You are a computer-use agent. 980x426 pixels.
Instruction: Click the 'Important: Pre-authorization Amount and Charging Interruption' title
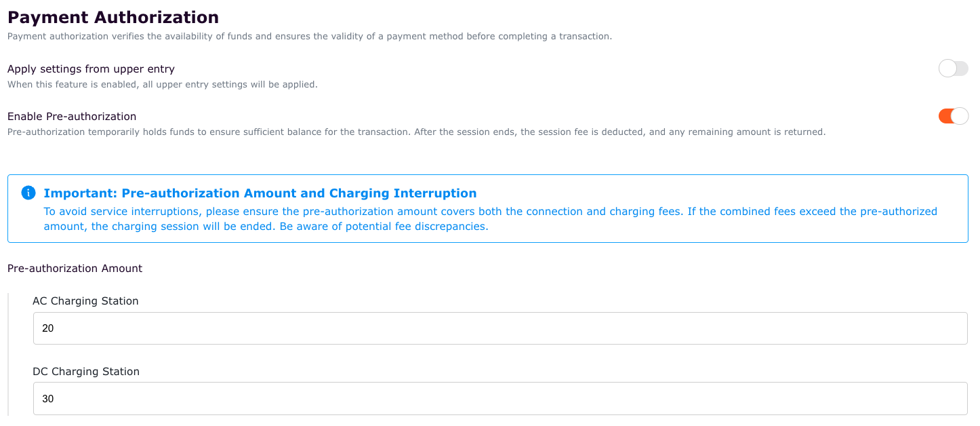click(x=260, y=193)
